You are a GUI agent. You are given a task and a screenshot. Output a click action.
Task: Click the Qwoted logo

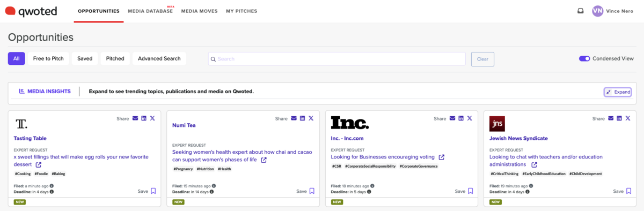pyautogui.click(x=31, y=11)
